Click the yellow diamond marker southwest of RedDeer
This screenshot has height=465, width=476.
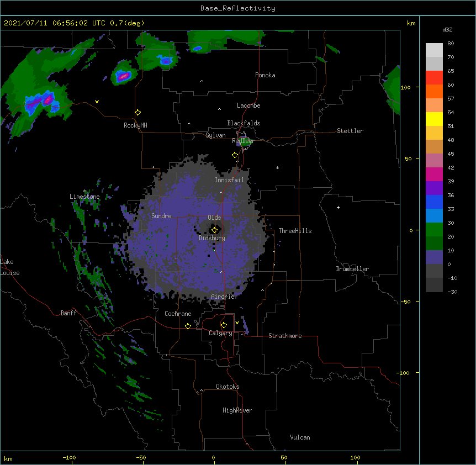[235, 155]
